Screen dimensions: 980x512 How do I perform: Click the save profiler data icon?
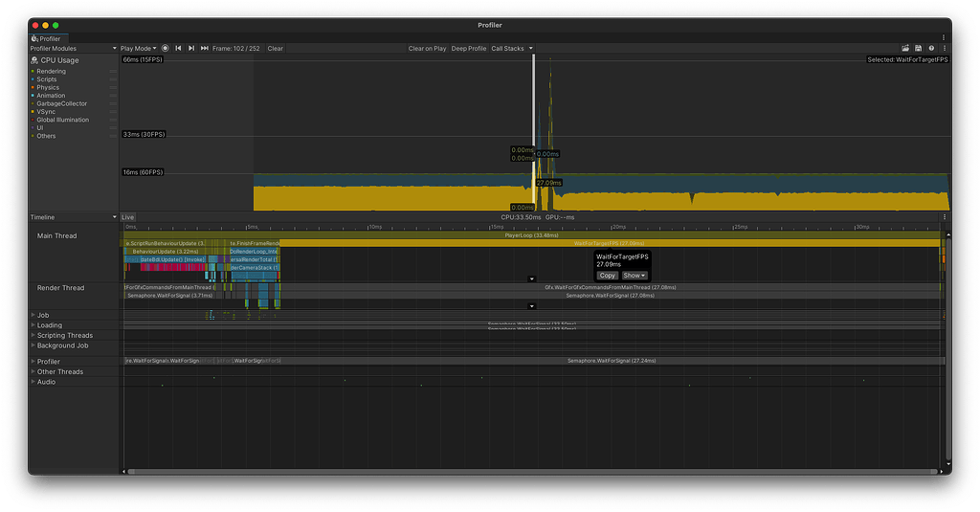(x=918, y=48)
